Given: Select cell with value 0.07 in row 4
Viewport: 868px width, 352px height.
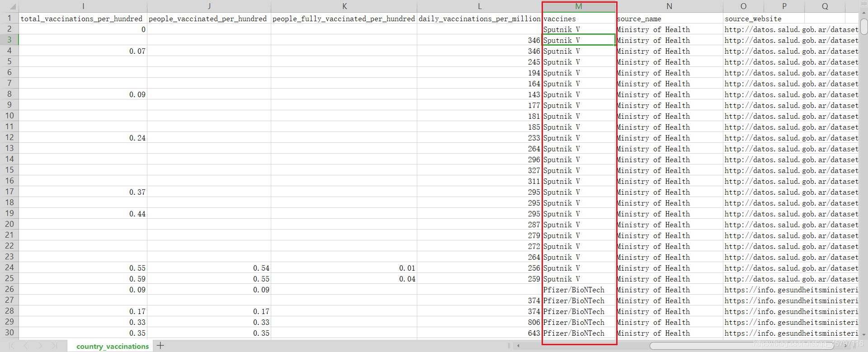Looking at the screenshot, I should tap(83, 51).
